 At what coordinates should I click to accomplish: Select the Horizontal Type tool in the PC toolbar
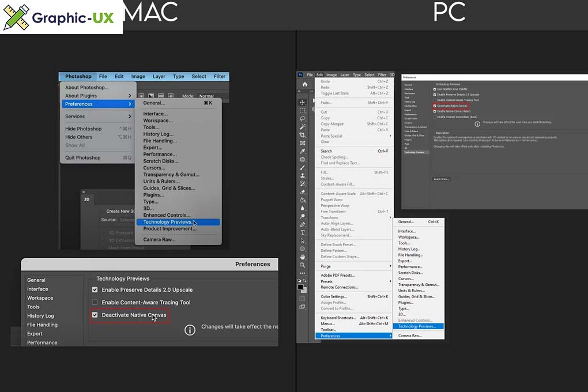303,232
